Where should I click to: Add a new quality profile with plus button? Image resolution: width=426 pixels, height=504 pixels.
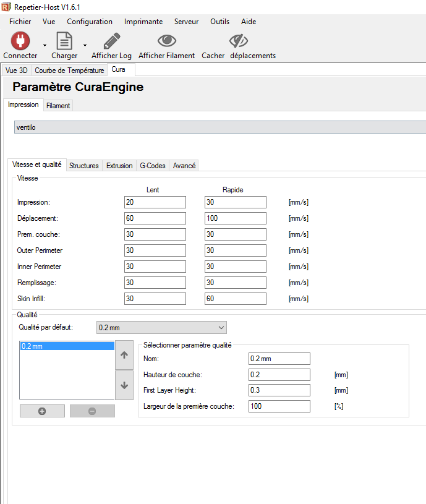click(42, 411)
